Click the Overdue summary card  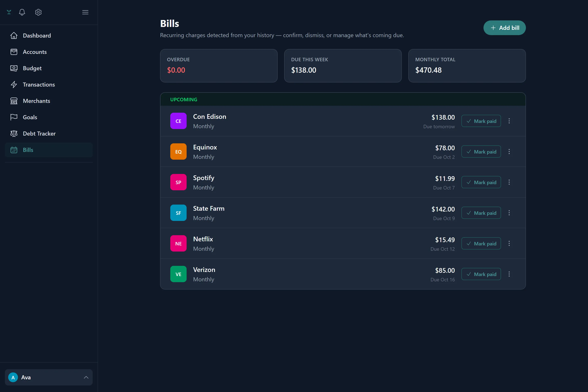pos(219,66)
